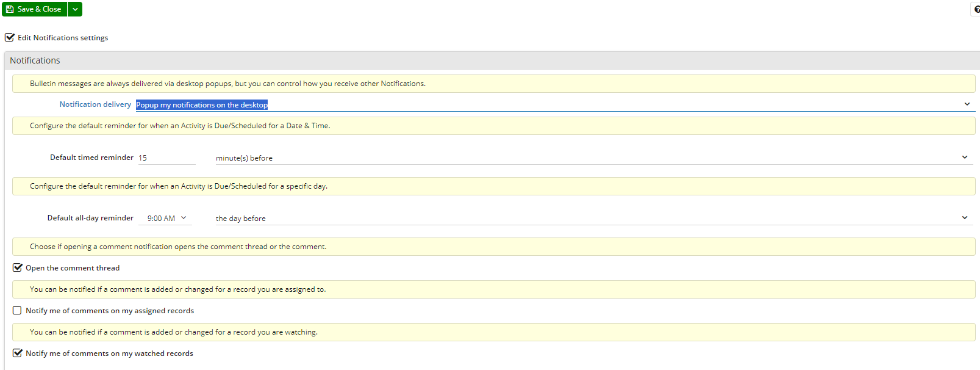Viewport: 980px width, 370px height.
Task: Uncheck Open the comment thread
Action: (18, 267)
